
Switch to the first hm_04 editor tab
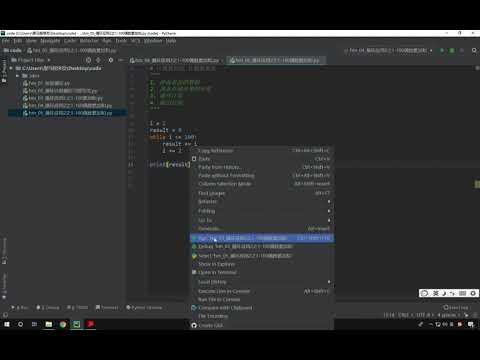[x=177, y=60]
